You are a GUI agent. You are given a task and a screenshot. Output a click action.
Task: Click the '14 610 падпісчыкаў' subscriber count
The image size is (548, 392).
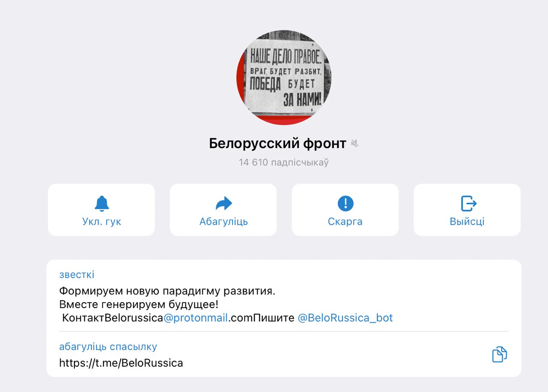click(x=284, y=163)
